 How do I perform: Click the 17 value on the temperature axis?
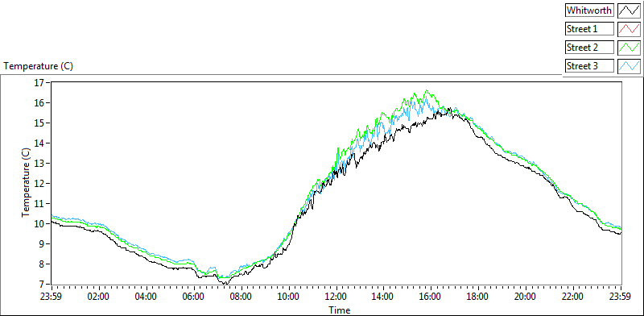[x=39, y=83]
